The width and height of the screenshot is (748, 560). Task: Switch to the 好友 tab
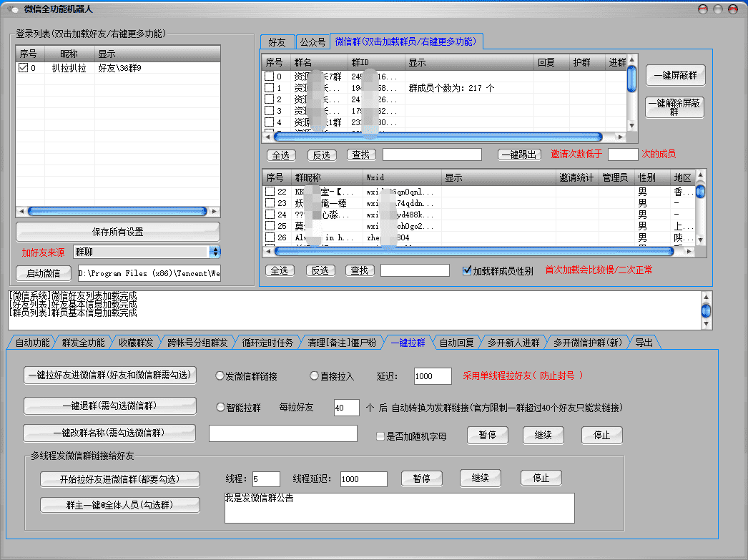click(277, 42)
